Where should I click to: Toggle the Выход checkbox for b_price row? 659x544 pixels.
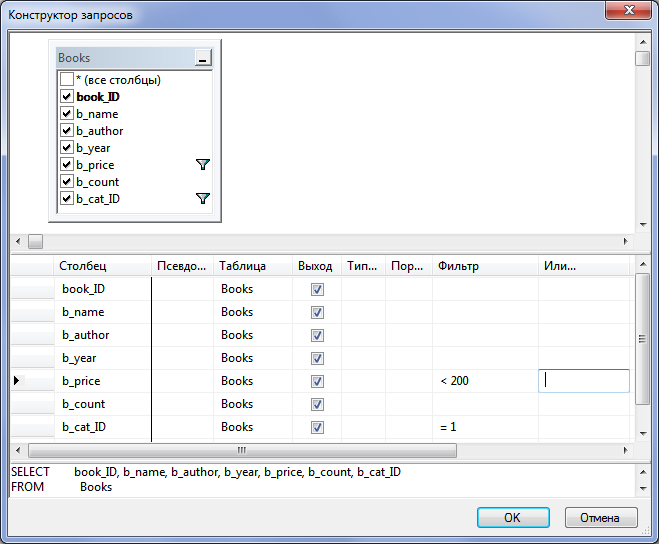317,381
